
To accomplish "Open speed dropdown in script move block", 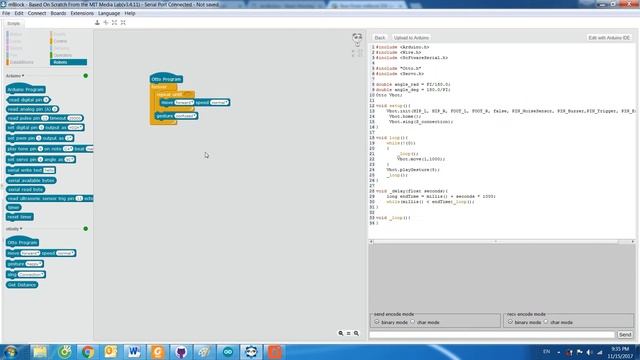I will pyautogui.click(x=219, y=102).
